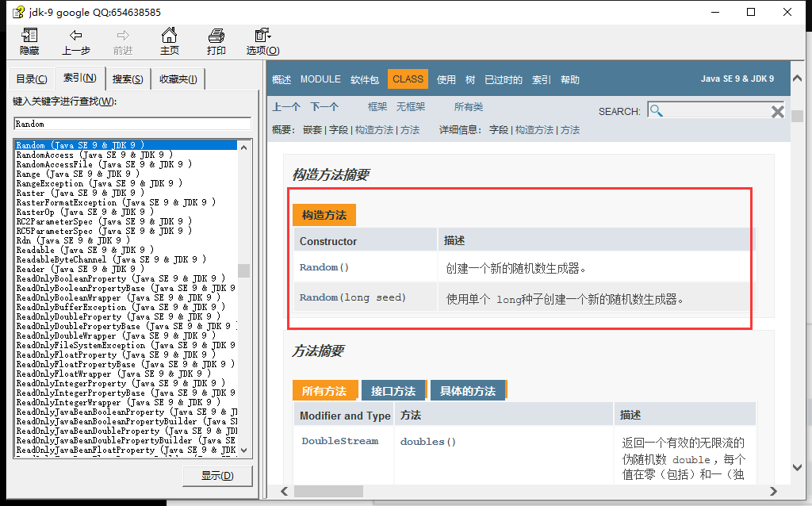Screen dimensions: 812x506
Task: Select 'ReadOnlyBooleanWrapper' index entry
Action: 118,297
